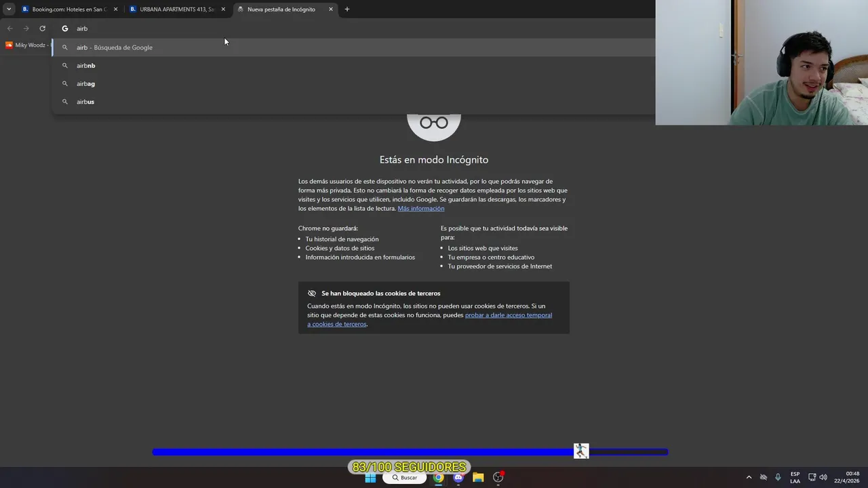Image resolution: width=868 pixels, height=488 pixels.
Task: Click the taskbar Buscar search box
Action: (404, 478)
